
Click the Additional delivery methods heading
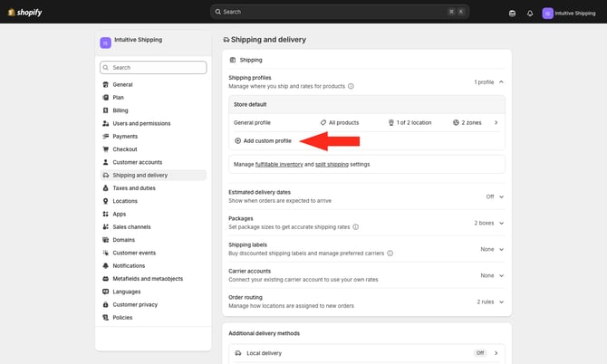click(x=264, y=333)
